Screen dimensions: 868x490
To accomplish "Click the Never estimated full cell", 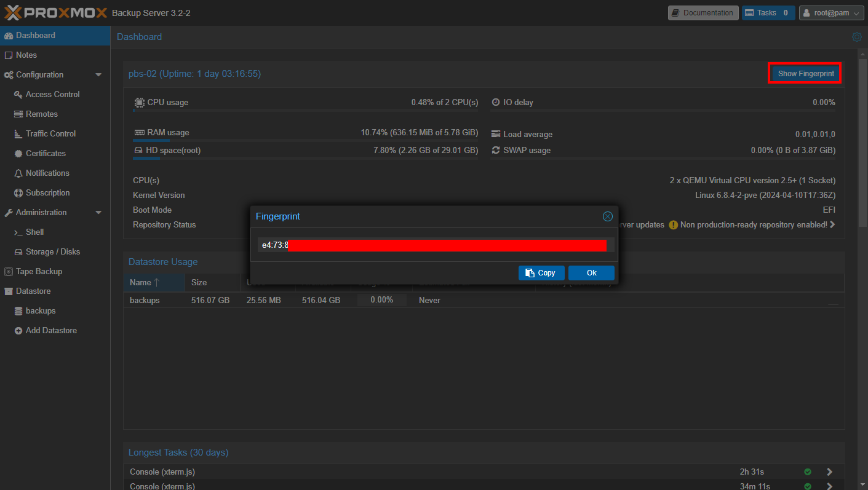I will (430, 300).
